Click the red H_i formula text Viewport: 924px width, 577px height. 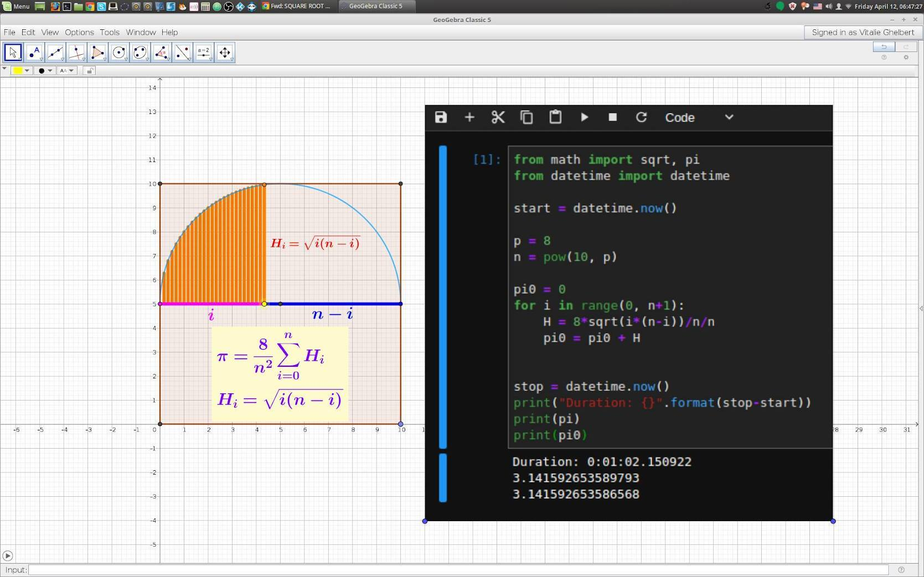click(x=315, y=243)
